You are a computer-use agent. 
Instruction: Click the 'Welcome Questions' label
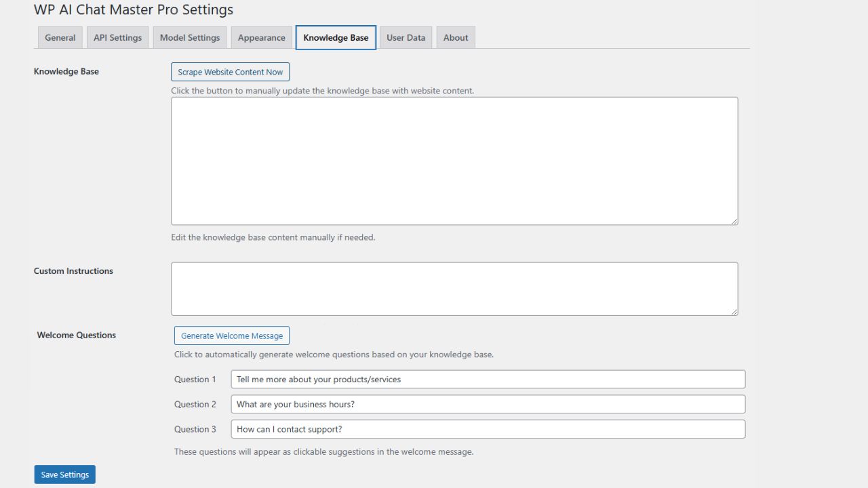[77, 335]
